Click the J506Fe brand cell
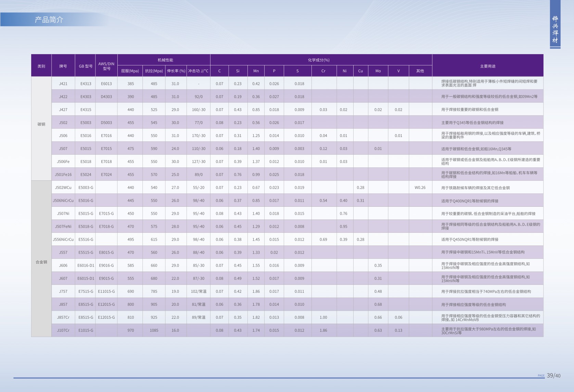This screenshot has height=392, width=574. click(x=63, y=162)
